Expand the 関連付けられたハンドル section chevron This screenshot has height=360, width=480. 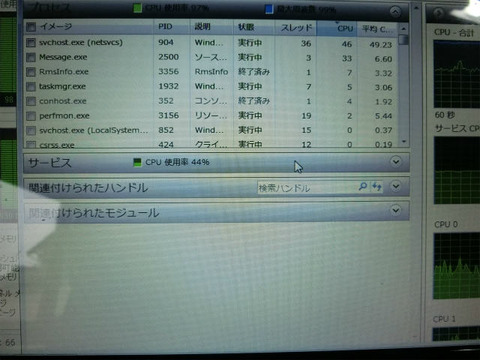tap(396, 186)
